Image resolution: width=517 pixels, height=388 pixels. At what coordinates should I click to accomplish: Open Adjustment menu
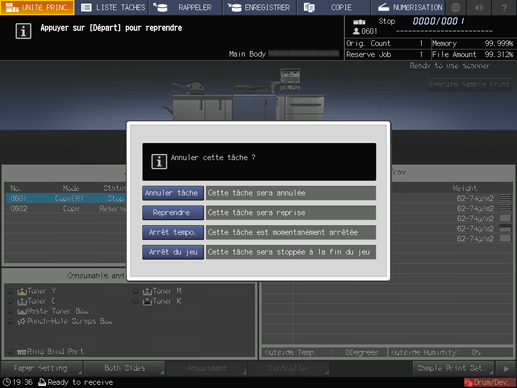[x=207, y=368]
